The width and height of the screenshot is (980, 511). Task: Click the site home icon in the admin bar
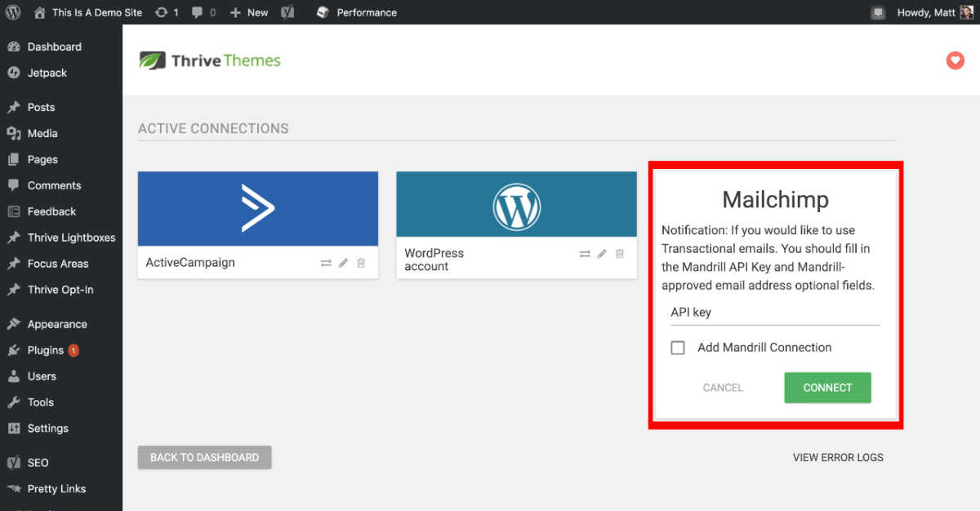point(40,12)
